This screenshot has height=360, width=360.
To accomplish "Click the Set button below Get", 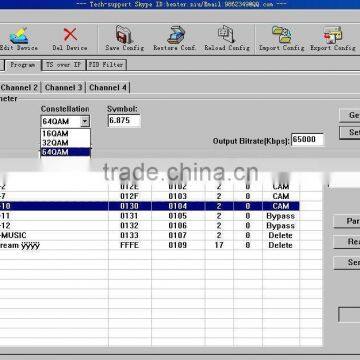I will click(x=350, y=132).
